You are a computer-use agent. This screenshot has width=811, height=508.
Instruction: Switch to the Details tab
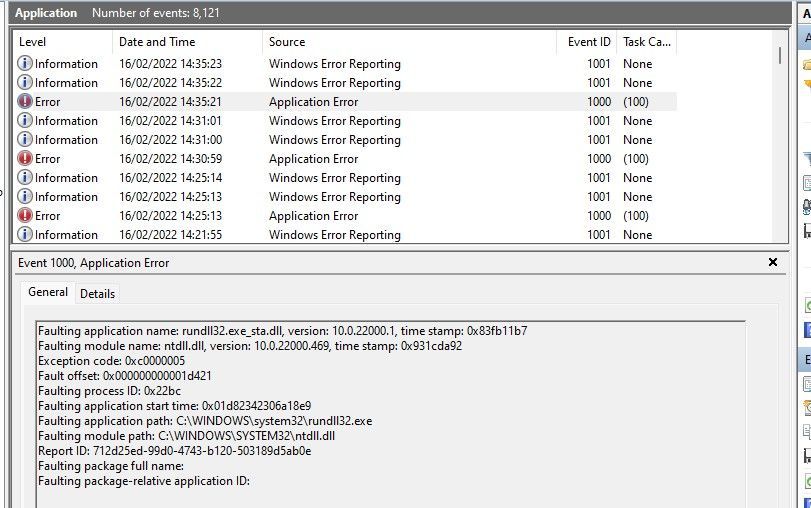click(97, 294)
